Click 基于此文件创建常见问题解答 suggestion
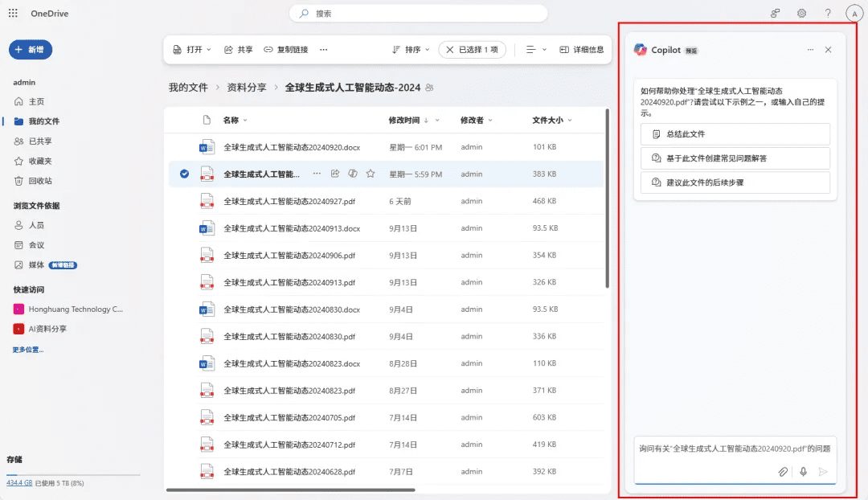Viewport: 868px width, 500px height. (x=735, y=158)
